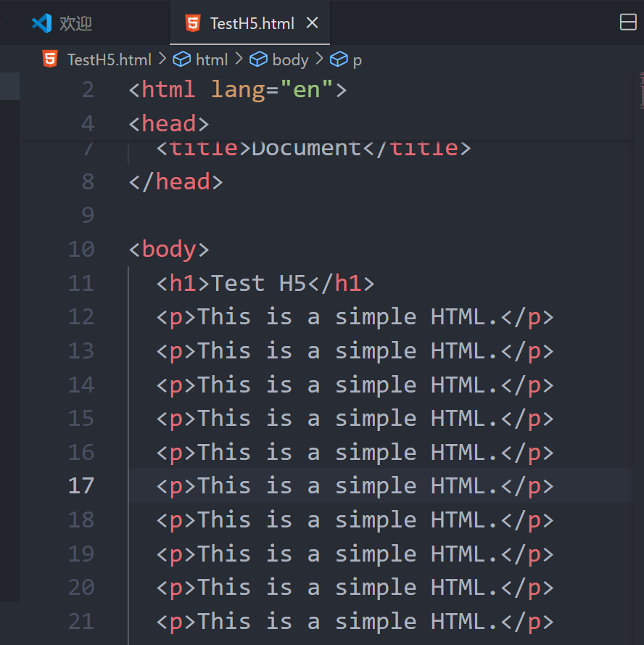The image size is (644, 645).
Task: Click line number 17 in gutter
Action: tap(81, 486)
